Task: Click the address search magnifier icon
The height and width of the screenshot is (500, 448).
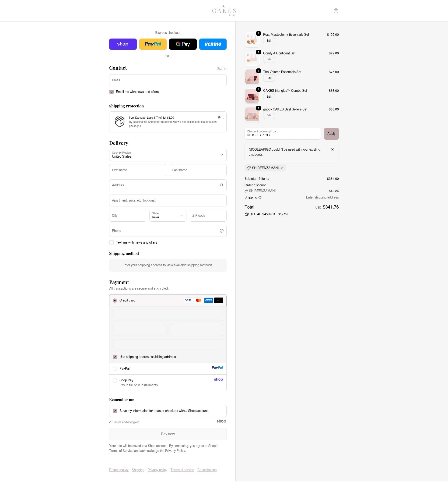Action: point(221,185)
